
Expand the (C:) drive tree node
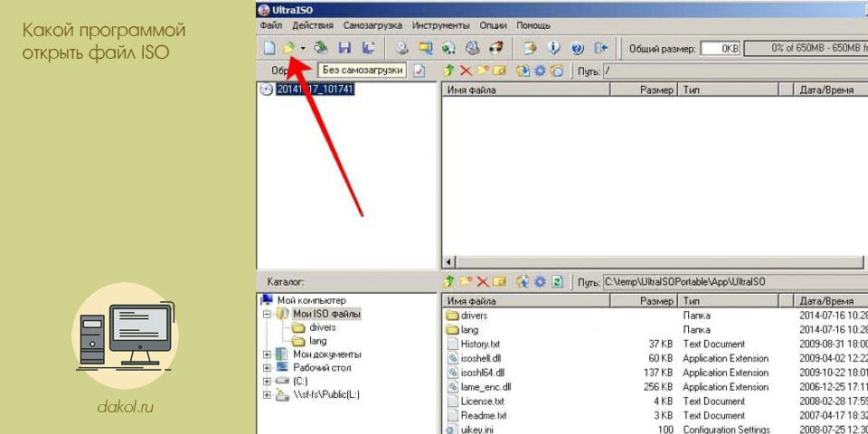point(268,381)
